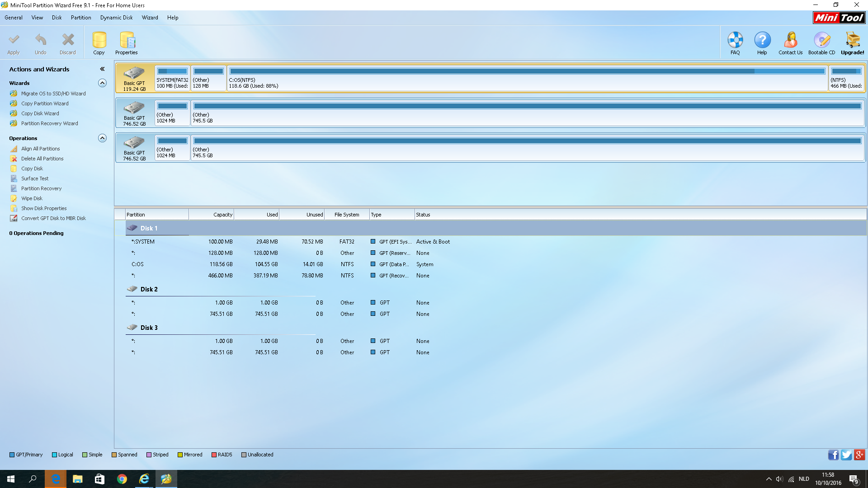
Task: Select the C:OS(NTFS) partition block in disk map
Action: tap(527, 78)
